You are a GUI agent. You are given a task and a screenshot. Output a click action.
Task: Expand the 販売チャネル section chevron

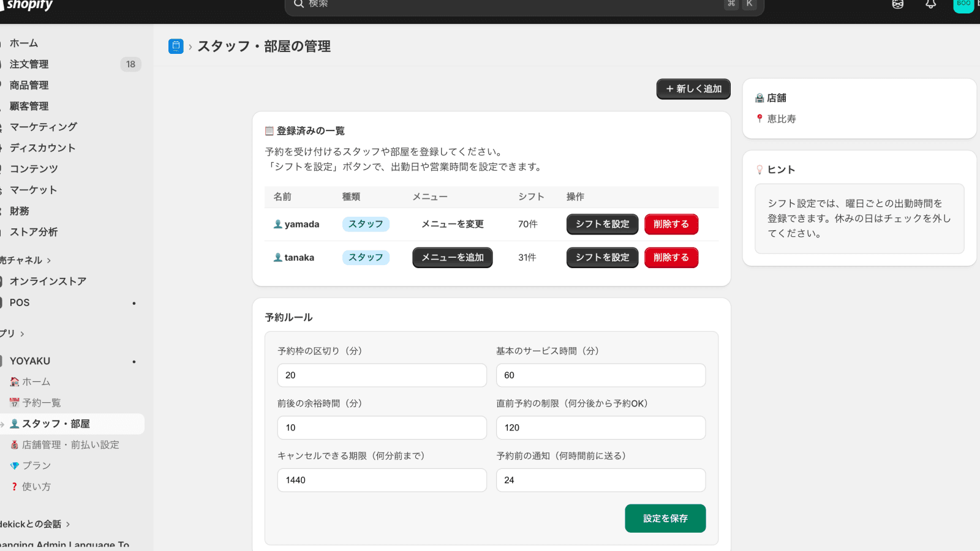[49, 260]
